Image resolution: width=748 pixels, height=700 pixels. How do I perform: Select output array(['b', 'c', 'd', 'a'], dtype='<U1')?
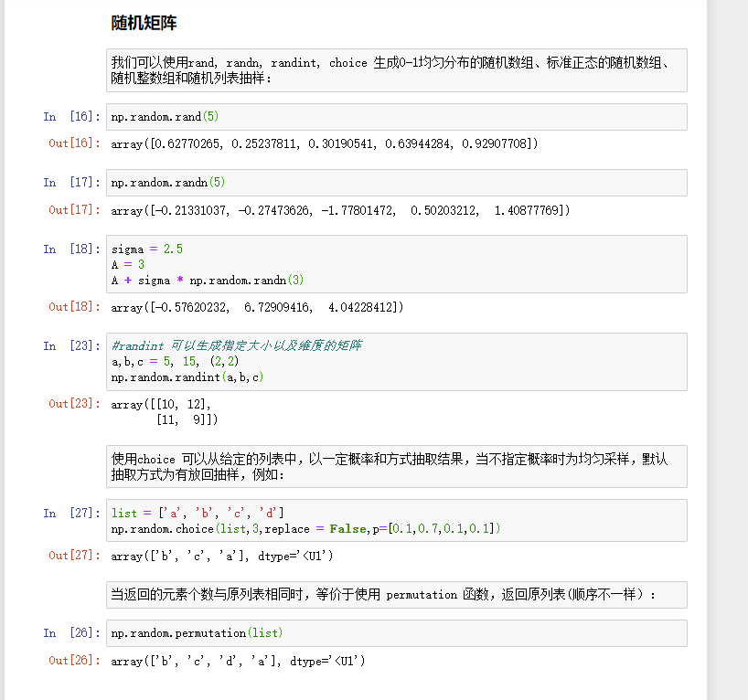pyautogui.click(x=238, y=661)
